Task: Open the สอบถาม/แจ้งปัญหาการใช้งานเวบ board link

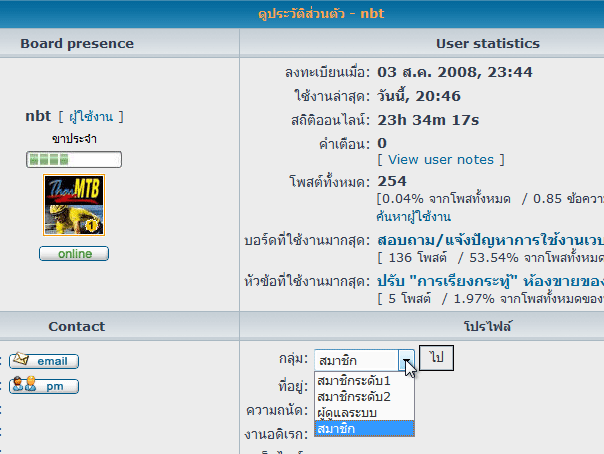Action: [x=490, y=240]
